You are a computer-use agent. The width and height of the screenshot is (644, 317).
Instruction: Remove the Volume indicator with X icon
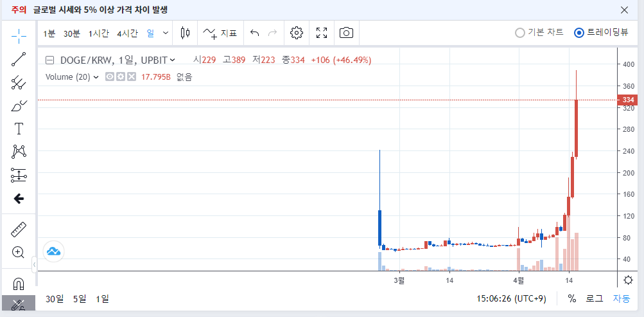(132, 77)
